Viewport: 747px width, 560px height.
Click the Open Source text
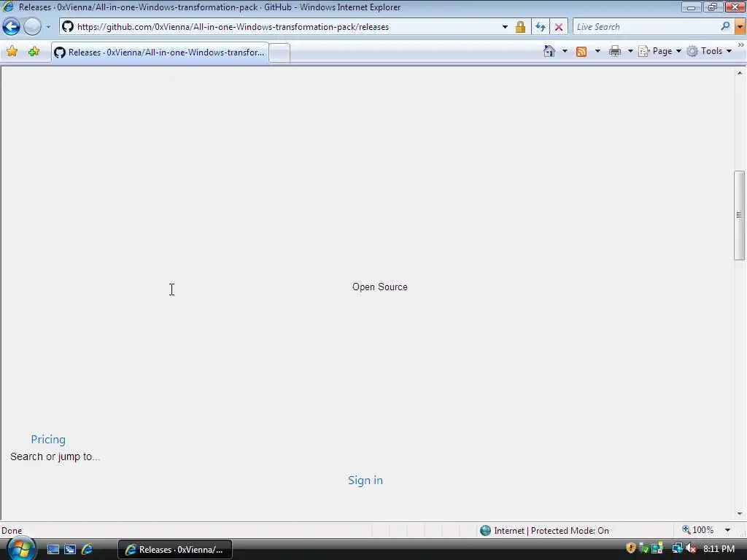379,287
